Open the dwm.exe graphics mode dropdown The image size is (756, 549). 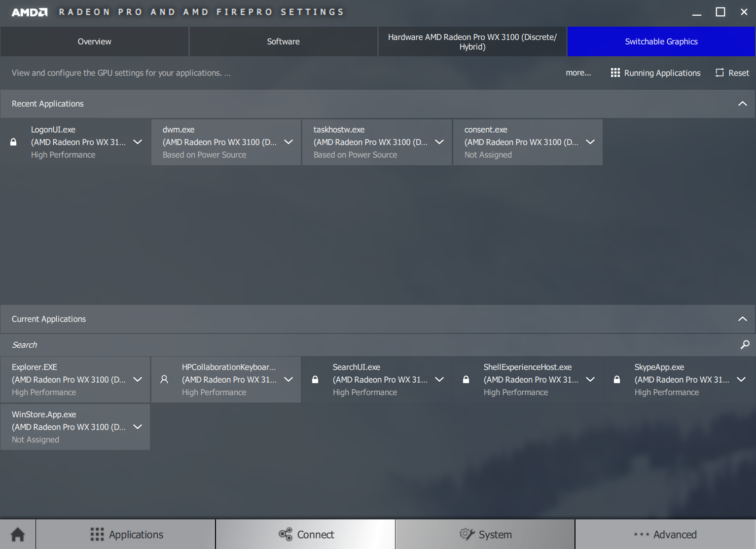288,142
